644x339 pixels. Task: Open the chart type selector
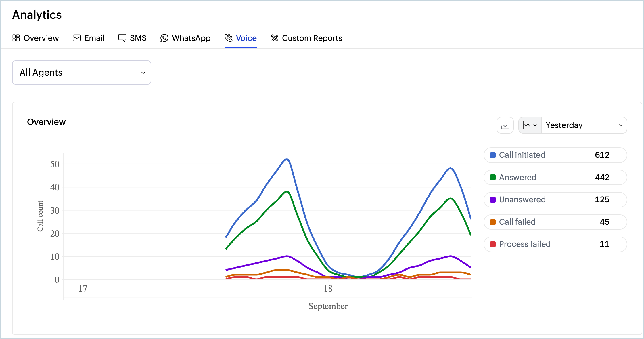tap(530, 125)
